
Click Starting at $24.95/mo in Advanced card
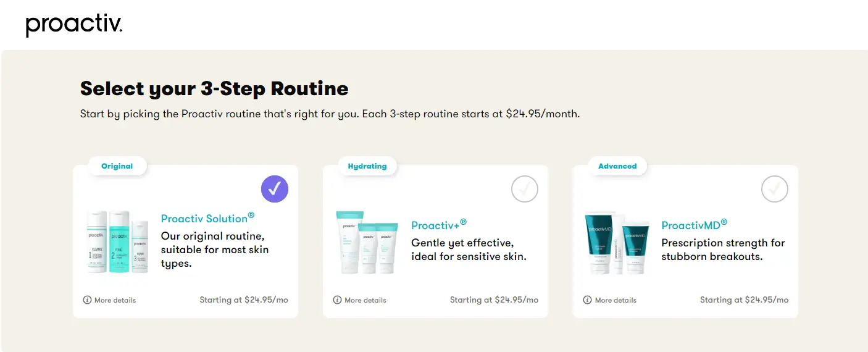coord(744,300)
